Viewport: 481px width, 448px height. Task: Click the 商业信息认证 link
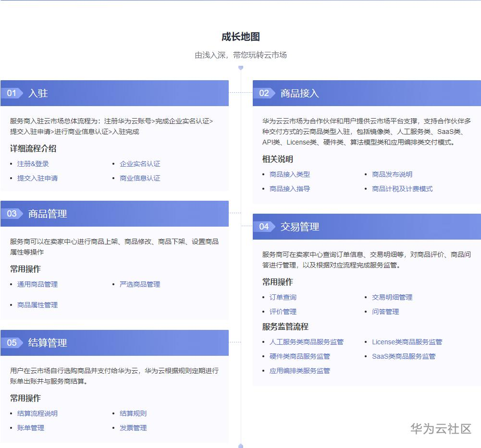tap(140, 178)
